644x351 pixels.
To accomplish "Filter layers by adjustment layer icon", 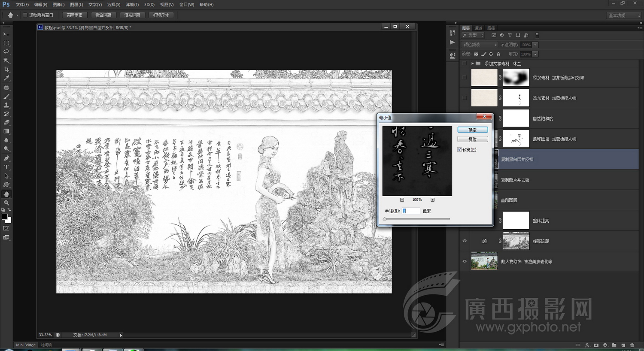I will 502,35.
